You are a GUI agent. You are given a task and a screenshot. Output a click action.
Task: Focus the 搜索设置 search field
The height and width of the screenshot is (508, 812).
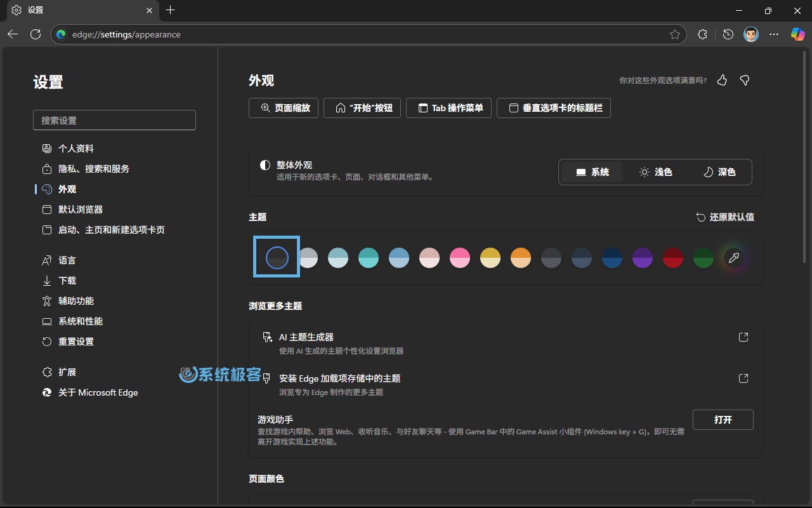pyautogui.click(x=114, y=120)
